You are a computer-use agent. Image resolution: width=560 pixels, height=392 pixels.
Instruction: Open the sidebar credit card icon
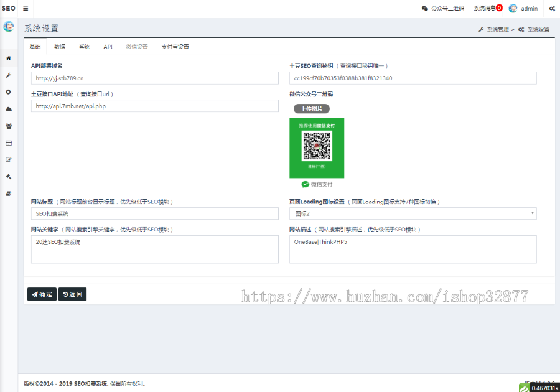[x=9, y=143]
